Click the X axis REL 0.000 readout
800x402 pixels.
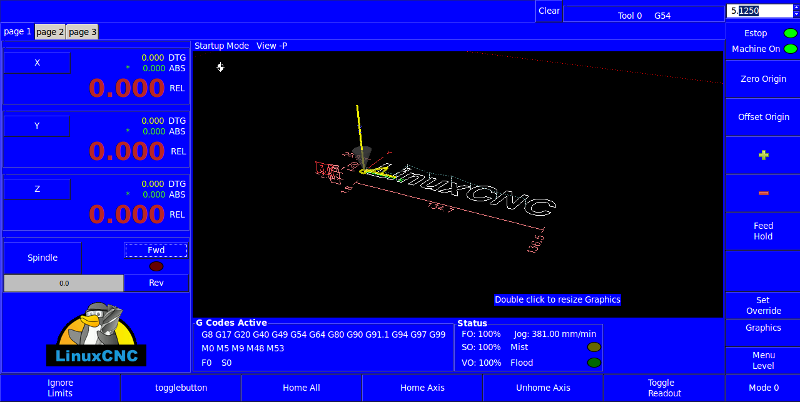(127, 88)
